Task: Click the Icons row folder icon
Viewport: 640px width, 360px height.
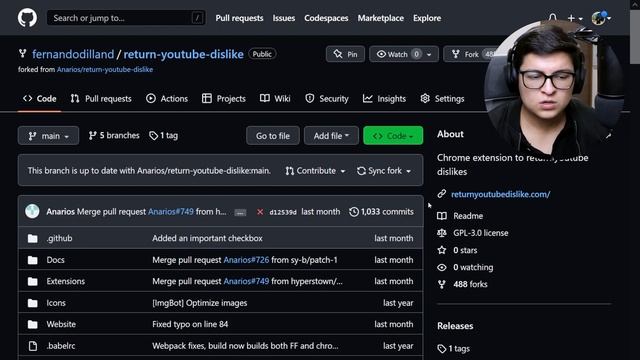Action: (33, 303)
